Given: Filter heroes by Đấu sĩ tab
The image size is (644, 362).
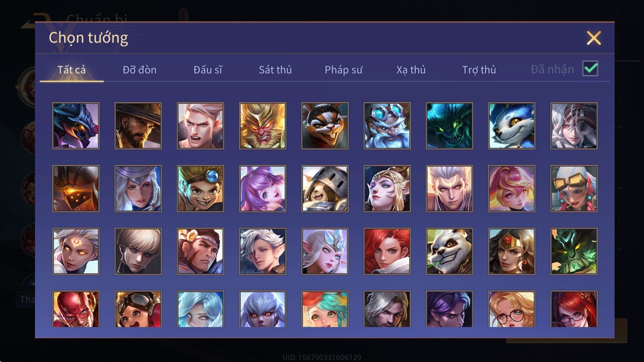Looking at the screenshot, I should 208,70.
